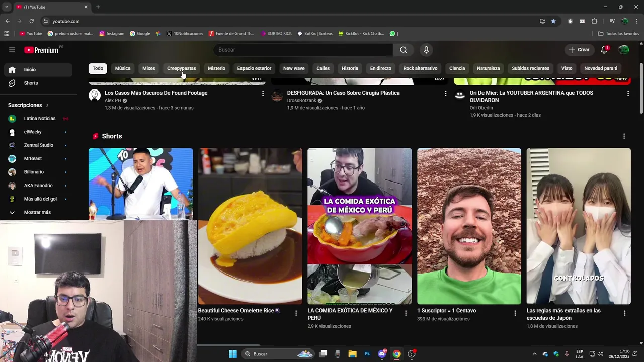The image size is (644, 362).
Task: Start voice search with the microphone
Action: tap(426, 50)
